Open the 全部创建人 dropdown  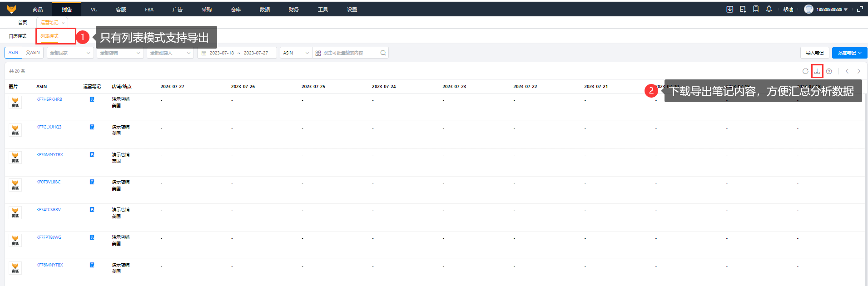170,53
